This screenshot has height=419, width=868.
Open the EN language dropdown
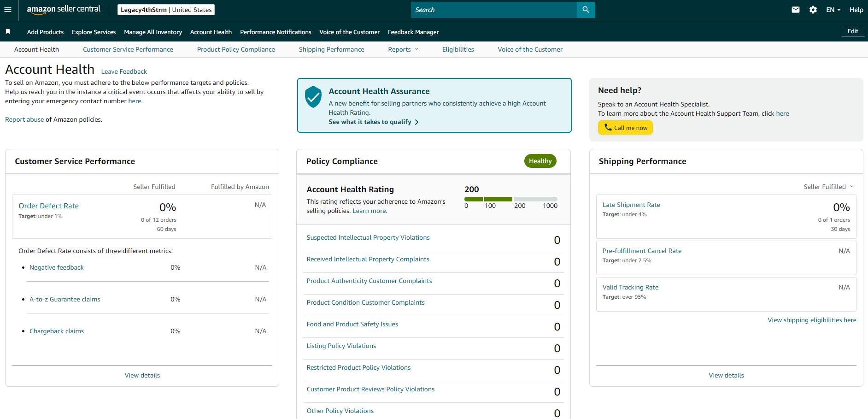(833, 10)
